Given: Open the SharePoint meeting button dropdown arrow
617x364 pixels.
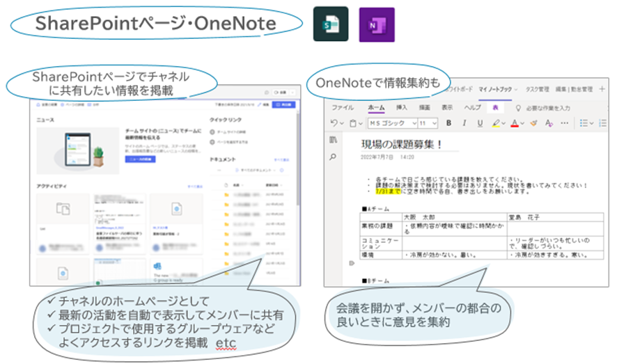Looking at the screenshot, I should tap(292, 93).
